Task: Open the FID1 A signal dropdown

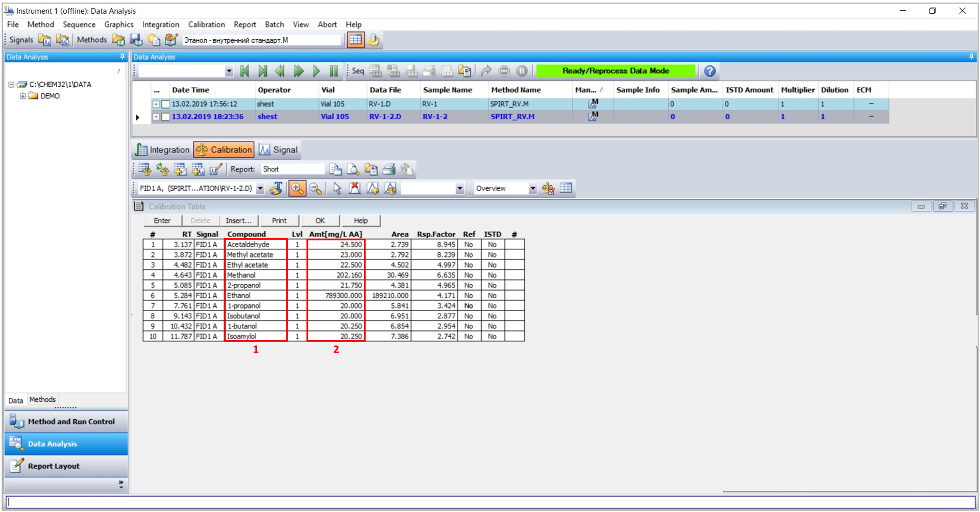Action: click(x=260, y=189)
